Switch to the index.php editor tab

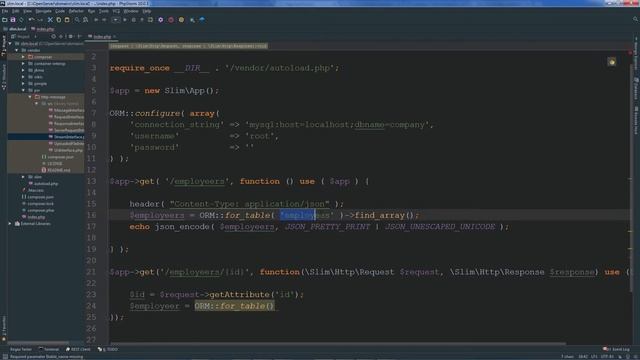(x=102, y=37)
